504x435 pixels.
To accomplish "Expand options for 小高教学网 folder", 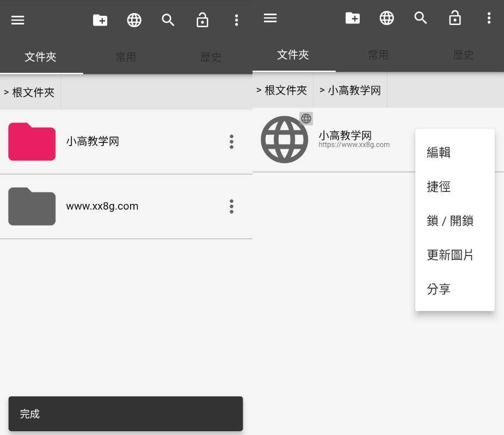I will click(x=231, y=142).
